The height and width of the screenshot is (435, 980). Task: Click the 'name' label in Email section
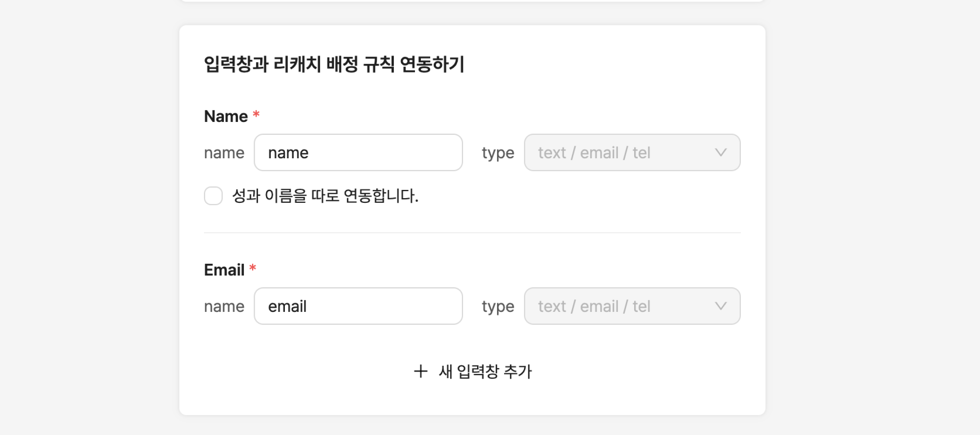[224, 306]
